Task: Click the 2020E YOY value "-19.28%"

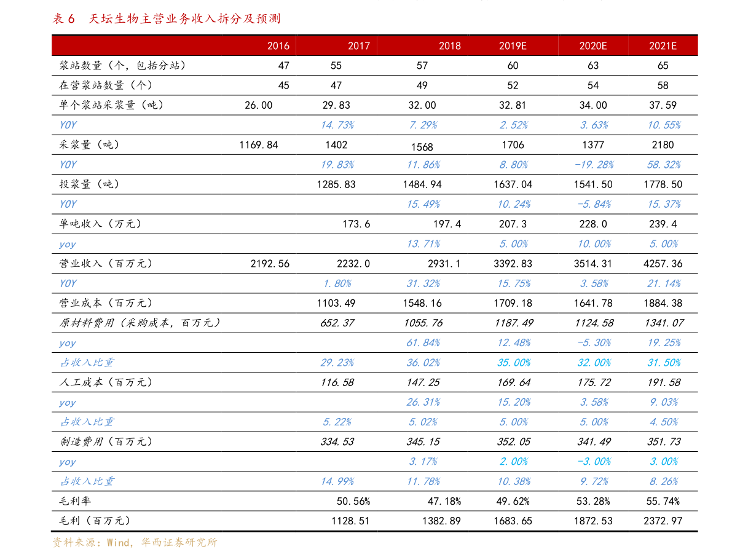Action: coord(594,165)
